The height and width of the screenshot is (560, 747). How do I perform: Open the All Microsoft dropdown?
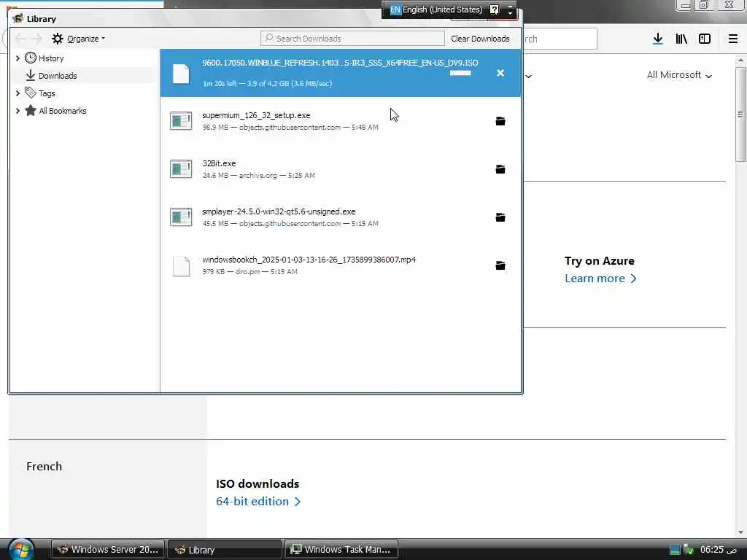pyautogui.click(x=679, y=75)
